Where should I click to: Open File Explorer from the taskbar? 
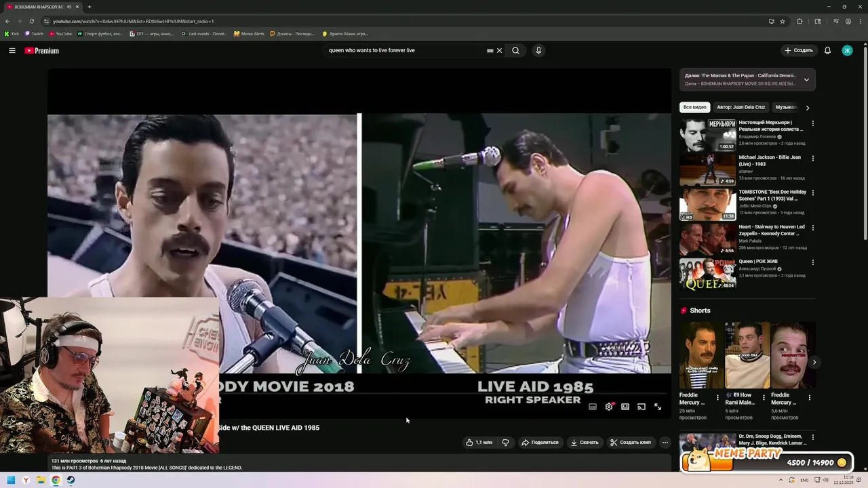tap(41, 480)
